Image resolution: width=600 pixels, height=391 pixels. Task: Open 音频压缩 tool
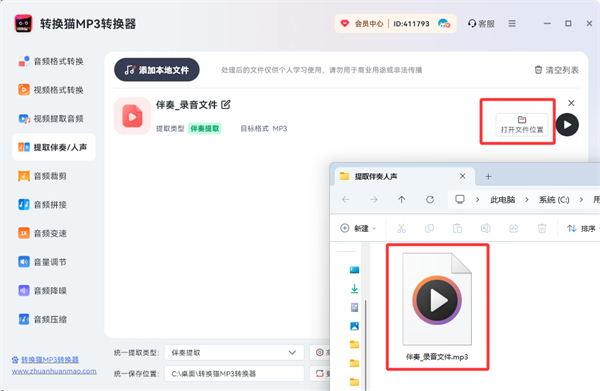42,319
